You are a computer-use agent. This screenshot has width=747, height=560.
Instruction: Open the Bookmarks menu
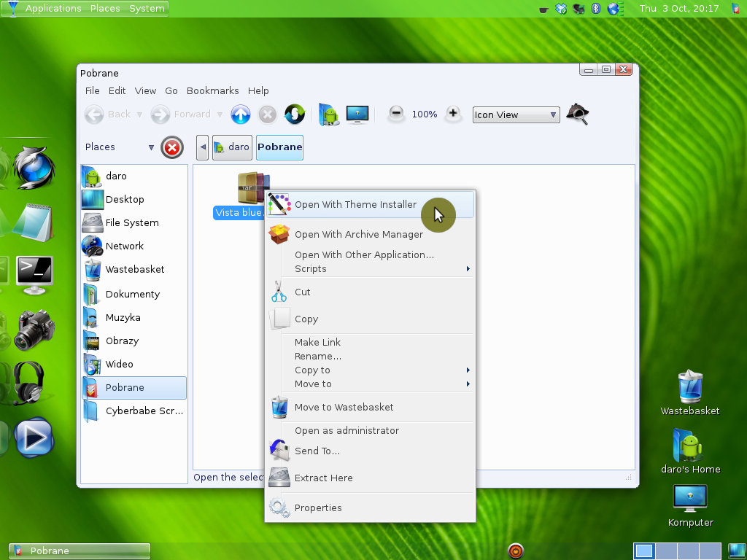click(212, 91)
